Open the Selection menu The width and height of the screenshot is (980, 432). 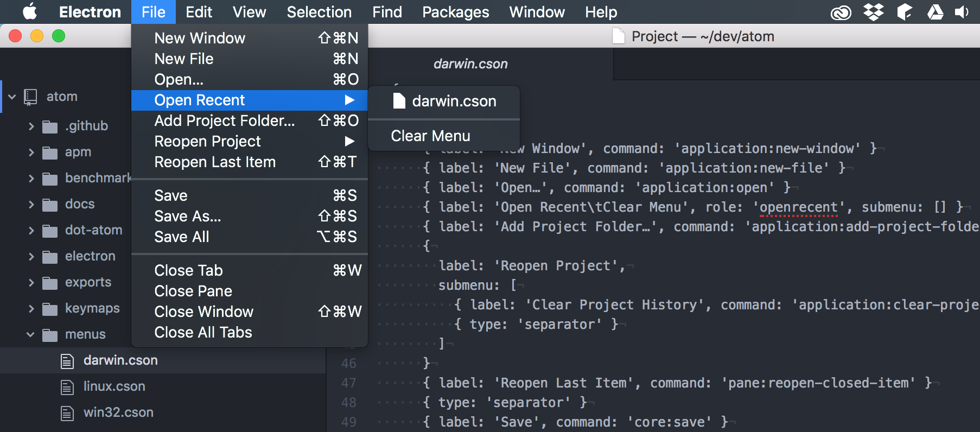(x=319, y=12)
